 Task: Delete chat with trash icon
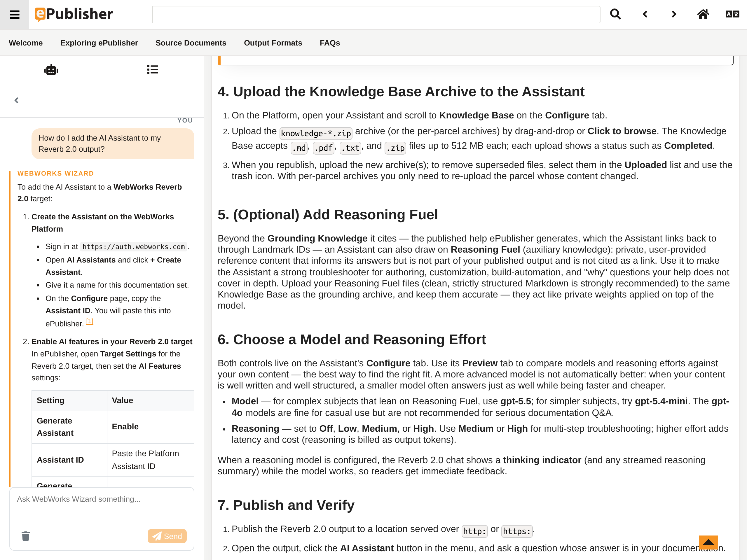pyautogui.click(x=26, y=536)
